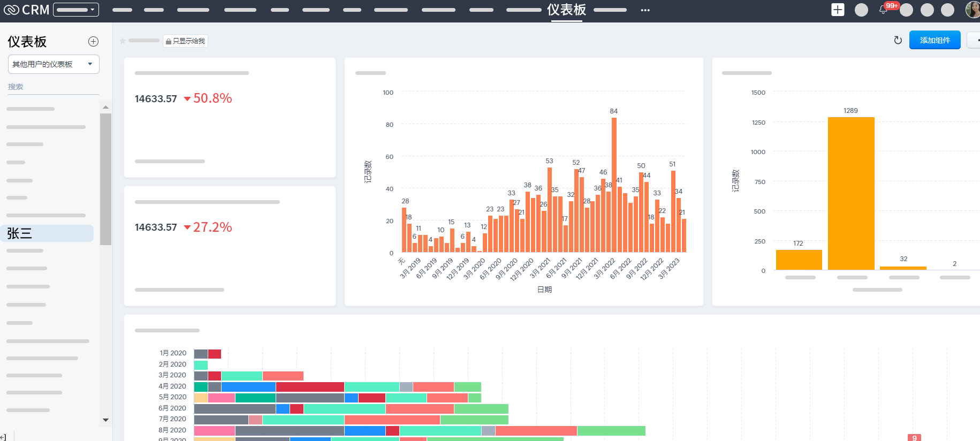The width and height of the screenshot is (980, 441).
Task: Open the 仪表板 tab in top navigation
Action: coord(566,10)
